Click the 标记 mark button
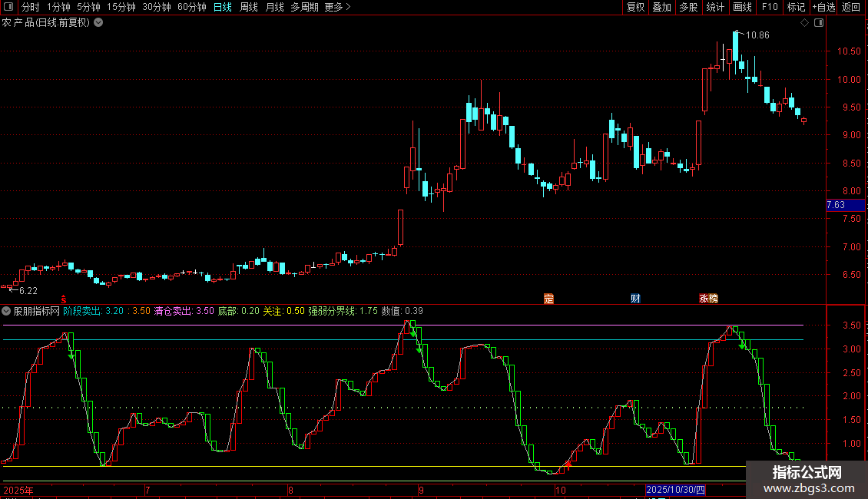The width and height of the screenshot is (868, 499). [796, 7]
